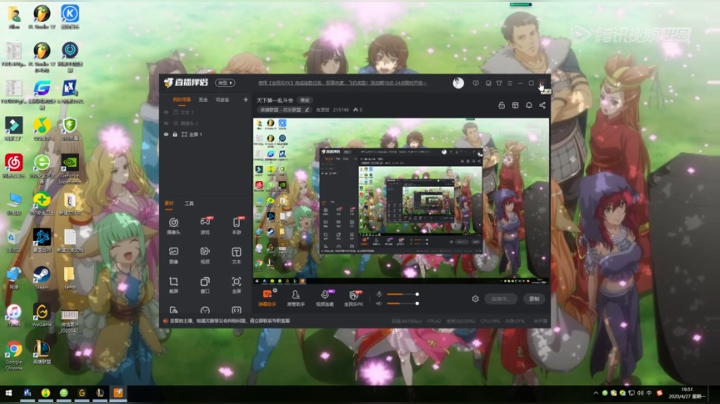Adjust the microphone volume slider
Image resolution: width=720 pixels, height=404 pixels.
click(x=403, y=294)
